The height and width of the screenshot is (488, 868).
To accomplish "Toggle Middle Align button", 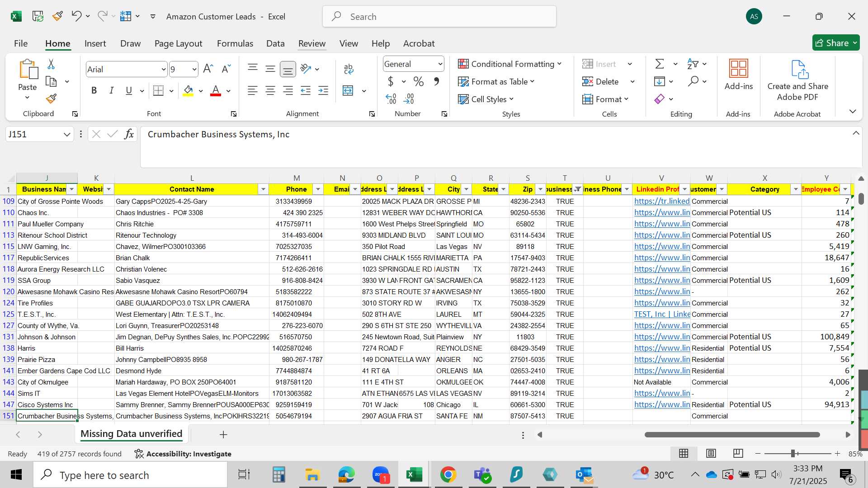I will 270,69.
